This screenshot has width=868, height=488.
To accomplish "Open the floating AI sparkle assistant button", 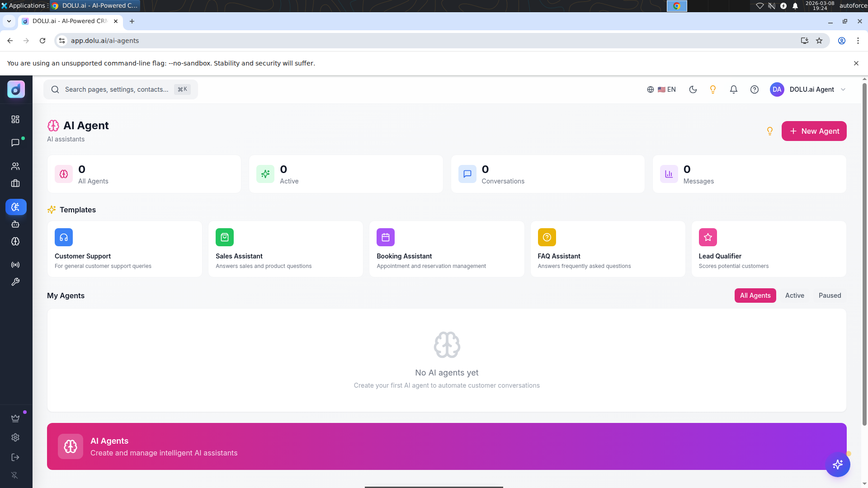I will coord(838,465).
